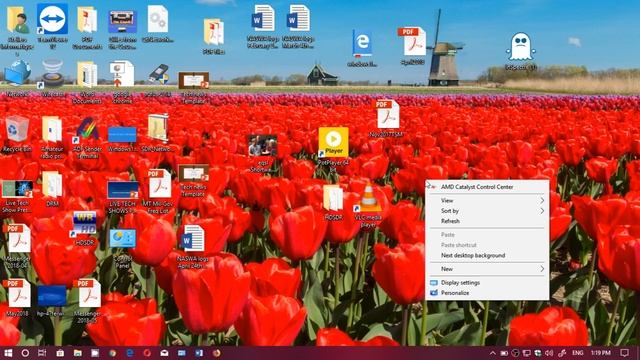Open Task View from the taskbar
This screenshot has height=360, width=640.
point(42,353)
